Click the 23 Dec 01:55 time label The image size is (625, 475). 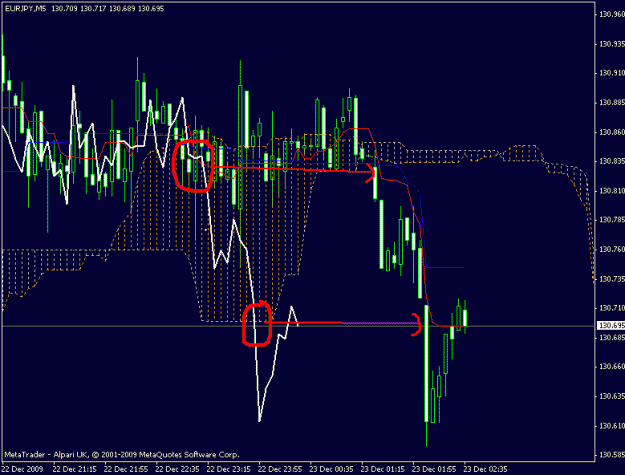434,469
